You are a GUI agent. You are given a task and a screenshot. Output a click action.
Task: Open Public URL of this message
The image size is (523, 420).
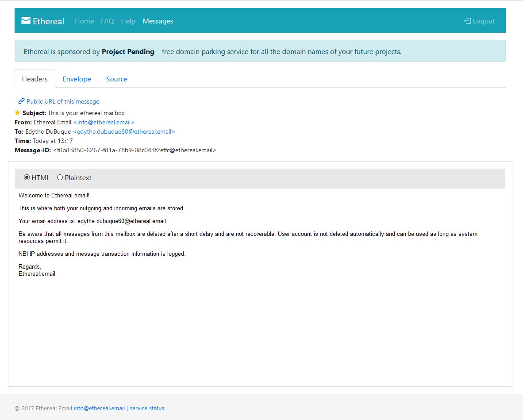tap(62, 101)
